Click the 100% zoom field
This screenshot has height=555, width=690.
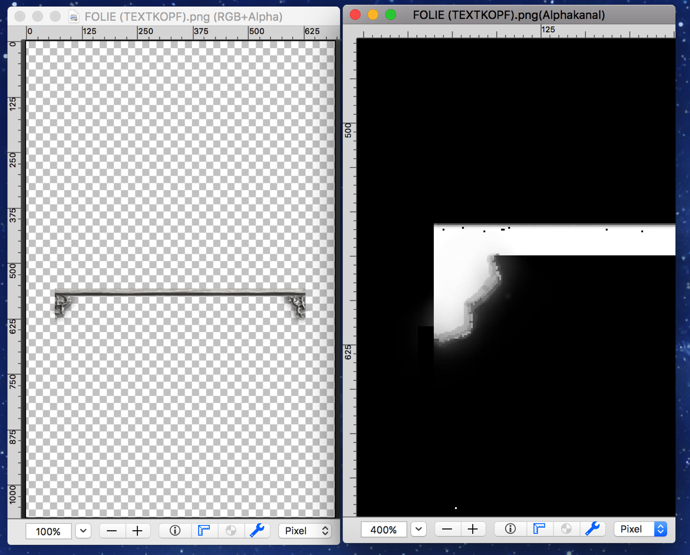48,531
